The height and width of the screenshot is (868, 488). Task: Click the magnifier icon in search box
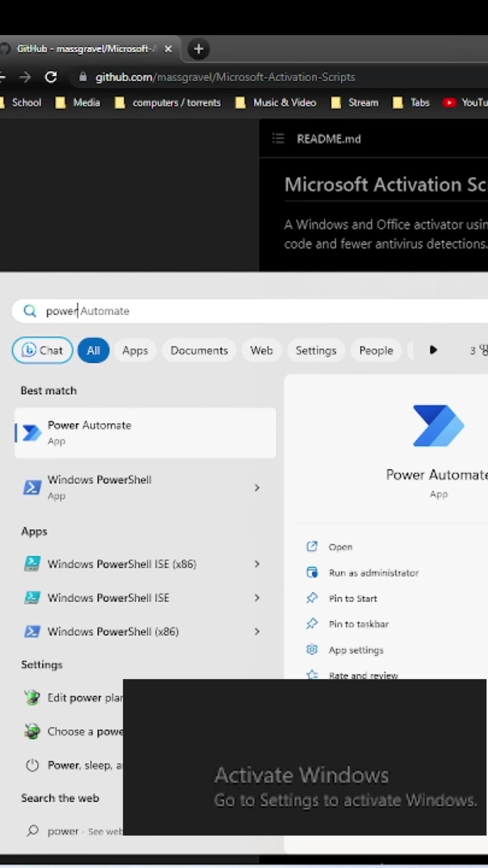pos(30,311)
